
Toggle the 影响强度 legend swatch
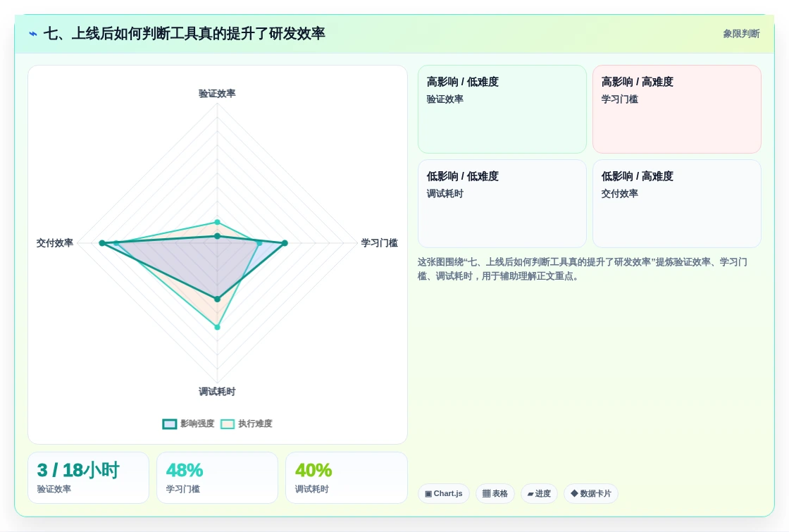[x=170, y=423]
